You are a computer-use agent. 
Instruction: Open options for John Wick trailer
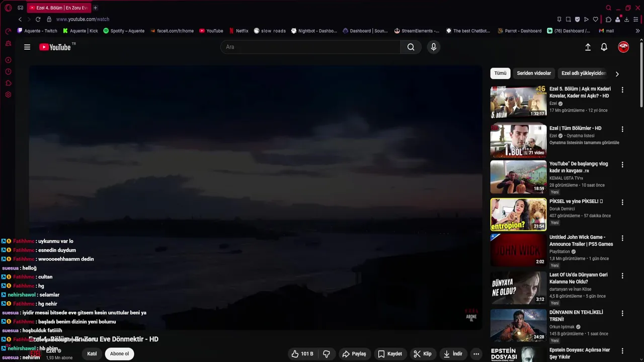(x=622, y=238)
